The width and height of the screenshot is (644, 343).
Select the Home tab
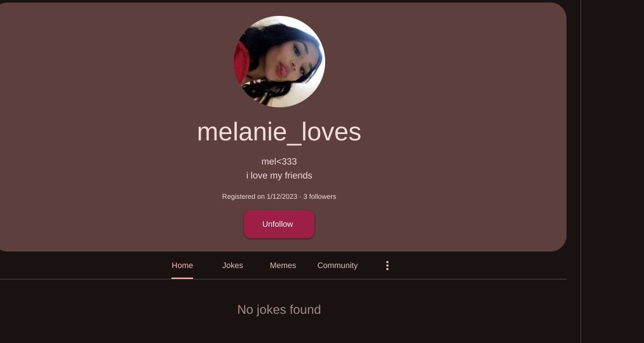(x=182, y=266)
